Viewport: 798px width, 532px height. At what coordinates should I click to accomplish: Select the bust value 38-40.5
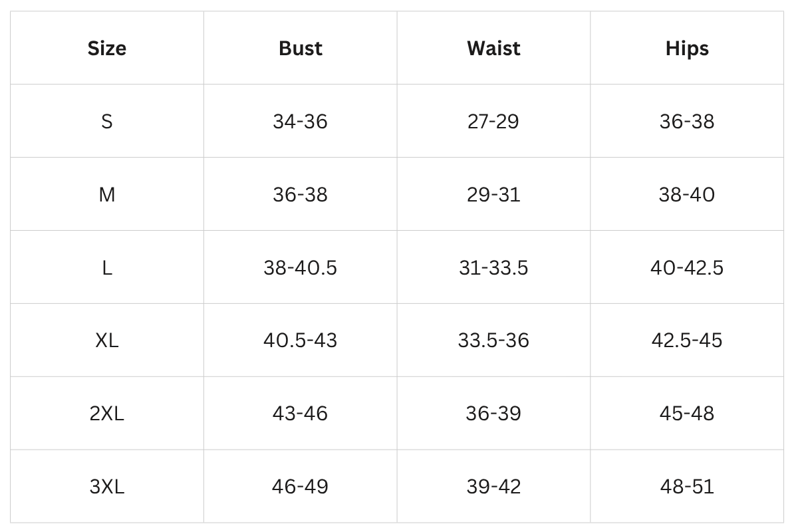pos(301,268)
